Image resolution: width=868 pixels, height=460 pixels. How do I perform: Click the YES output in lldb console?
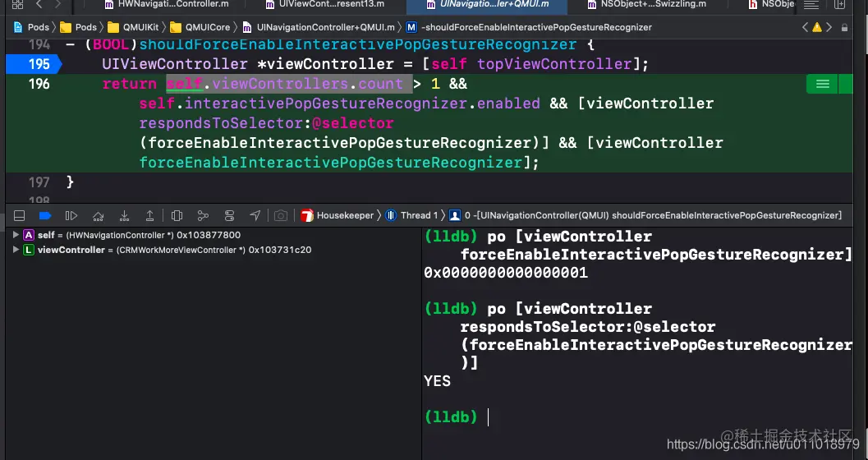click(437, 381)
